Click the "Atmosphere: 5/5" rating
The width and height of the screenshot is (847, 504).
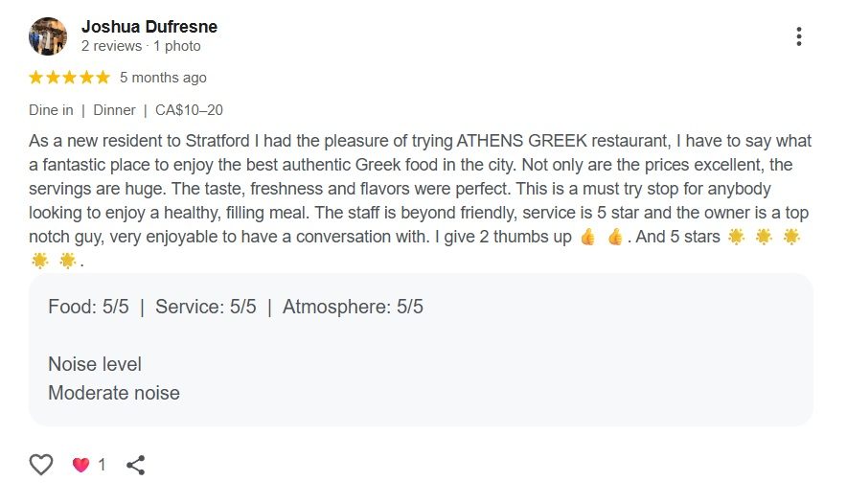(353, 308)
